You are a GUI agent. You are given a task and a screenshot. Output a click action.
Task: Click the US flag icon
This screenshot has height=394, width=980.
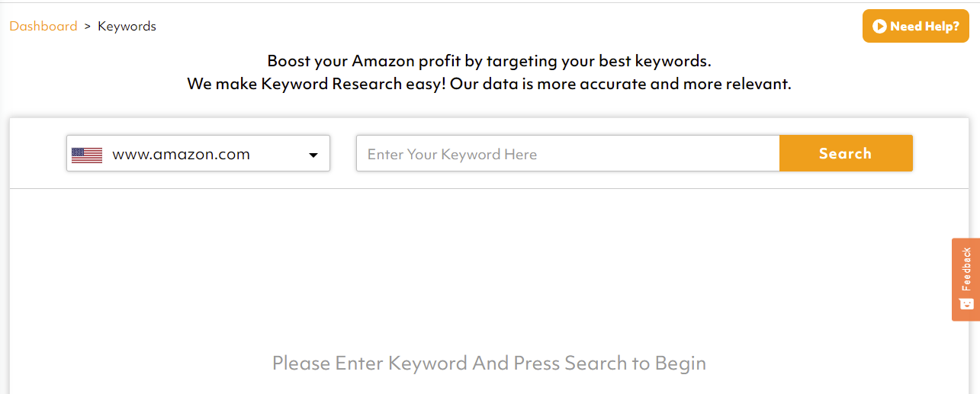tap(87, 155)
